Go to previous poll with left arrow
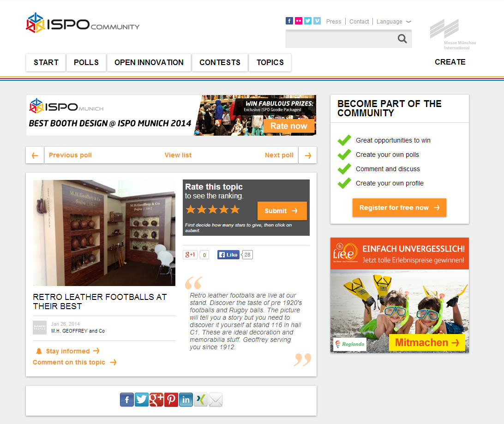 tap(35, 155)
